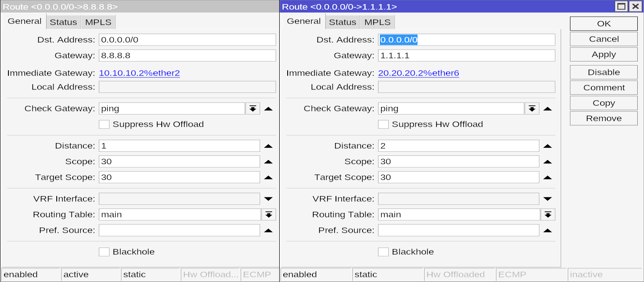Collapse Distance field arrow in 1.1.1.1 route

(x=547, y=146)
